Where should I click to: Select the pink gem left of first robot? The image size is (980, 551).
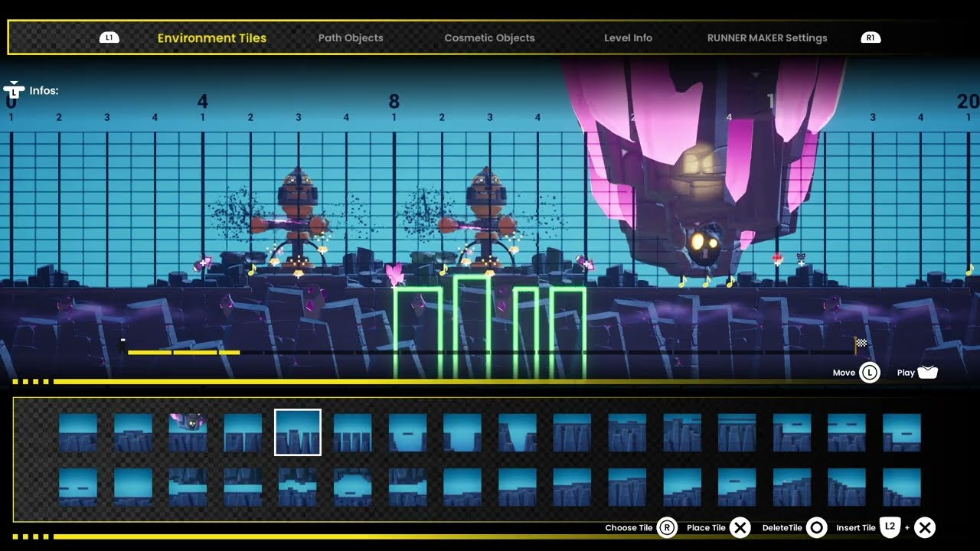tap(201, 264)
